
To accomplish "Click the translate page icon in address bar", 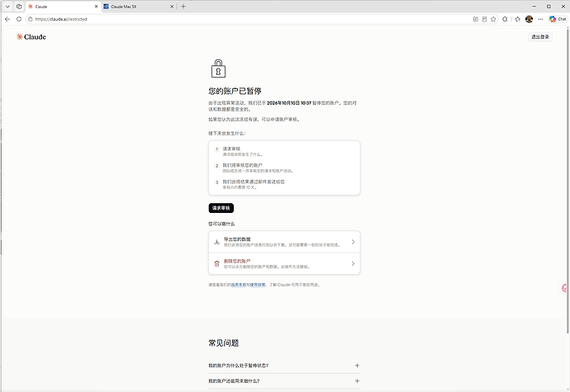I will coord(475,19).
